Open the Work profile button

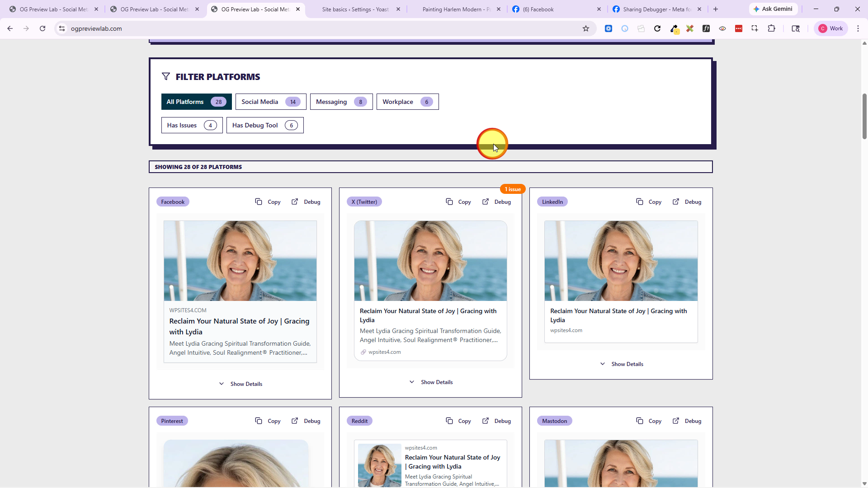[831, 28]
